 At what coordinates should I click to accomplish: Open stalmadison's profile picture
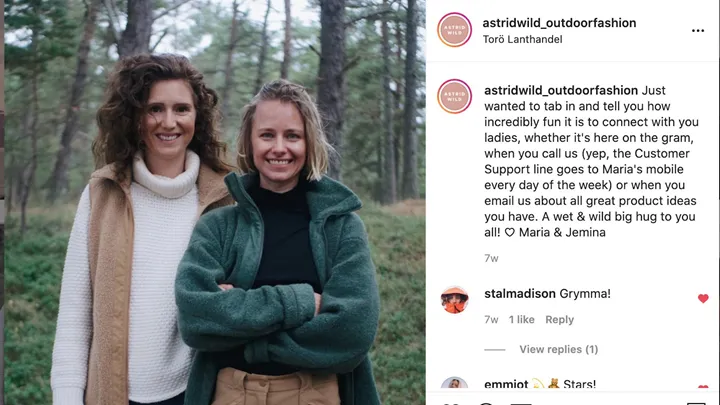(x=454, y=299)
